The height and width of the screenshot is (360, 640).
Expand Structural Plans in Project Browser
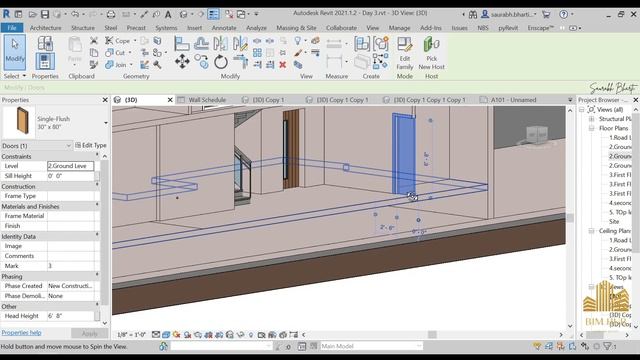(591, 119)
